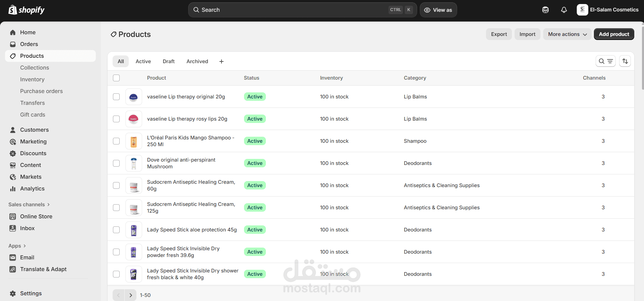This screenshot has width=644, height=301.
Task: Open the More actions dropdown
Action: [567, 34]
